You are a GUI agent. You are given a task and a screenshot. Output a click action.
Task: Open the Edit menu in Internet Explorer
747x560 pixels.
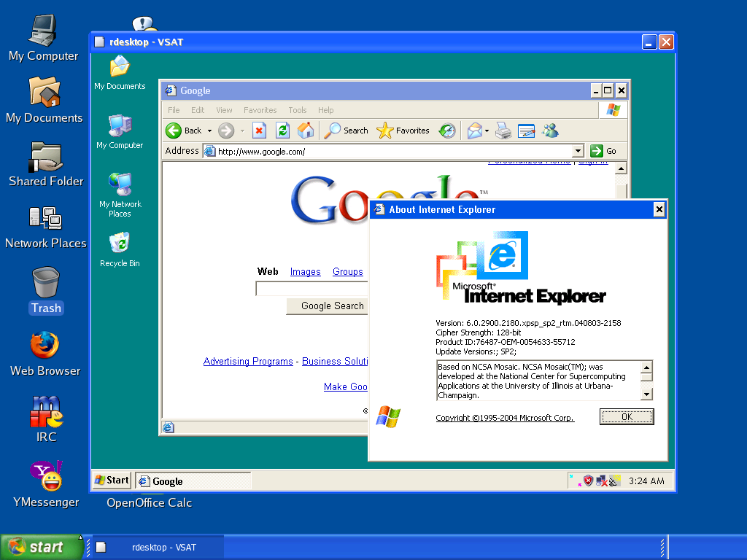(198, 110)
